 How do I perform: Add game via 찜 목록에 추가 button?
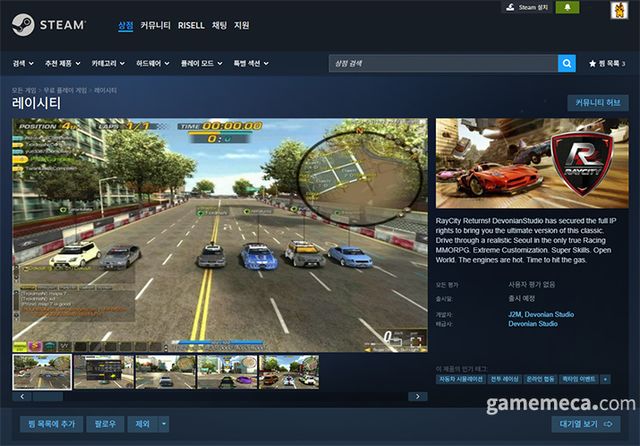pyautogui.click(x=49, y=424)
